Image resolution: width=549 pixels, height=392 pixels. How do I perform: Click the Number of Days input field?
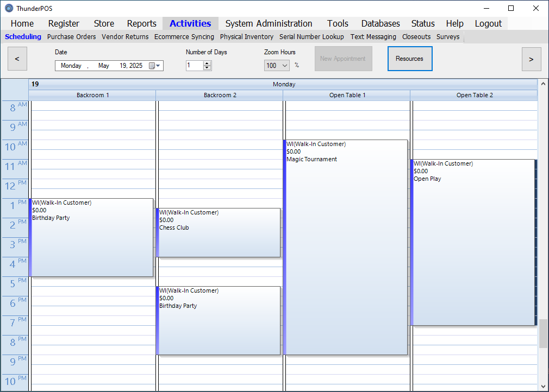(194, 66)
